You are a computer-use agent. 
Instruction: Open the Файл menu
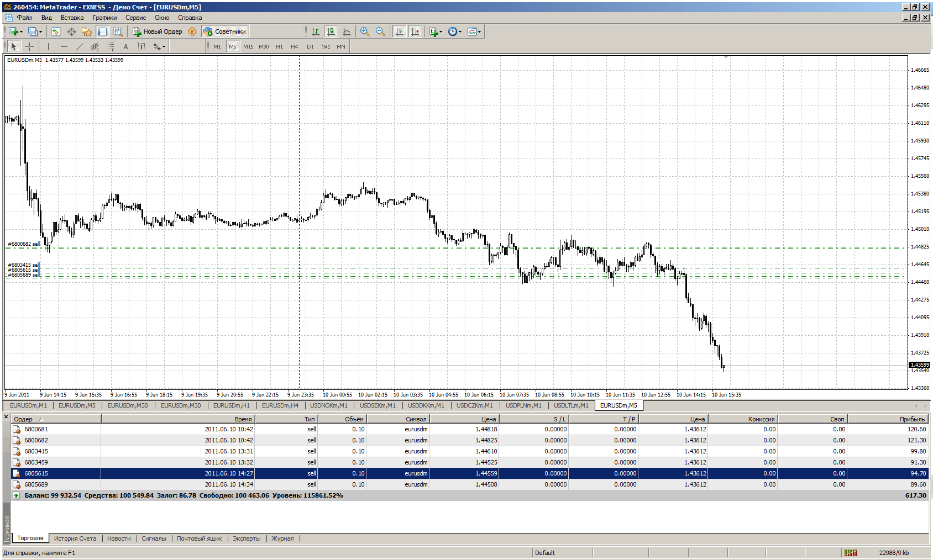point(24,18)
